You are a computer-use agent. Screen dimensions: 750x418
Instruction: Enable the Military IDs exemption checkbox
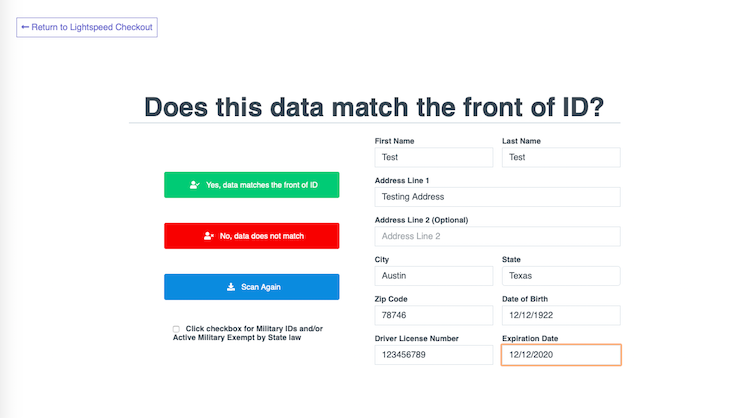176,329
